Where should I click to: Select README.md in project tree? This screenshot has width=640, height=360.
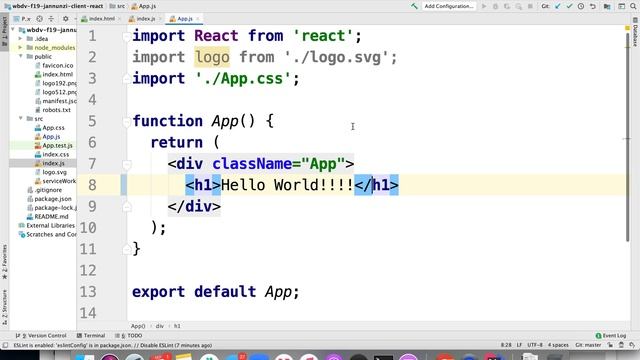[47, 217]
